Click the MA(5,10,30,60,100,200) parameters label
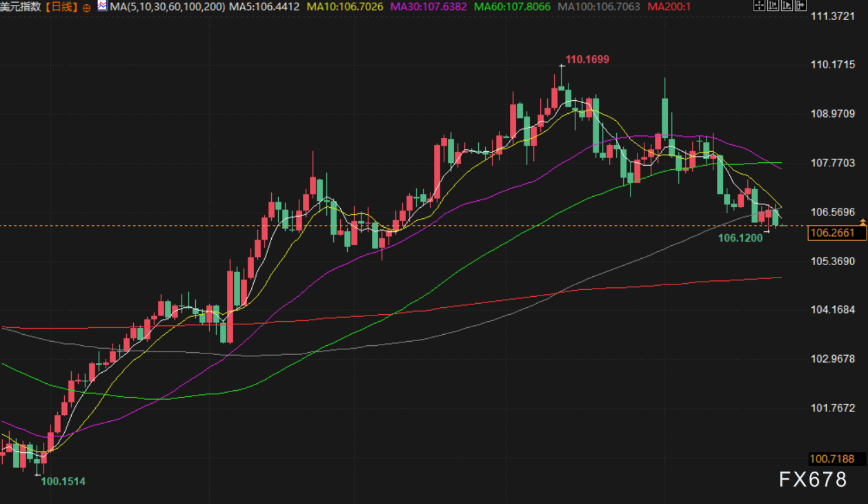This screenshot has height=504, width=868. pyautogui.click(x=167, y=7)
